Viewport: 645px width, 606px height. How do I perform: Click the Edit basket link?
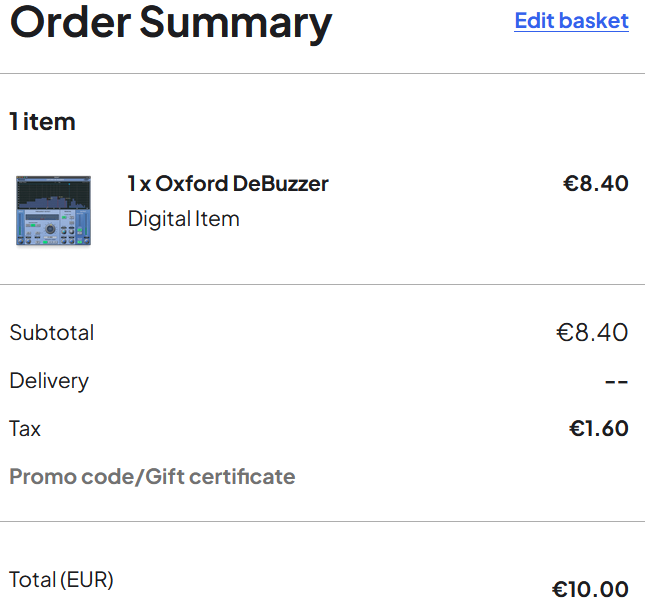[x=571, y=21]
